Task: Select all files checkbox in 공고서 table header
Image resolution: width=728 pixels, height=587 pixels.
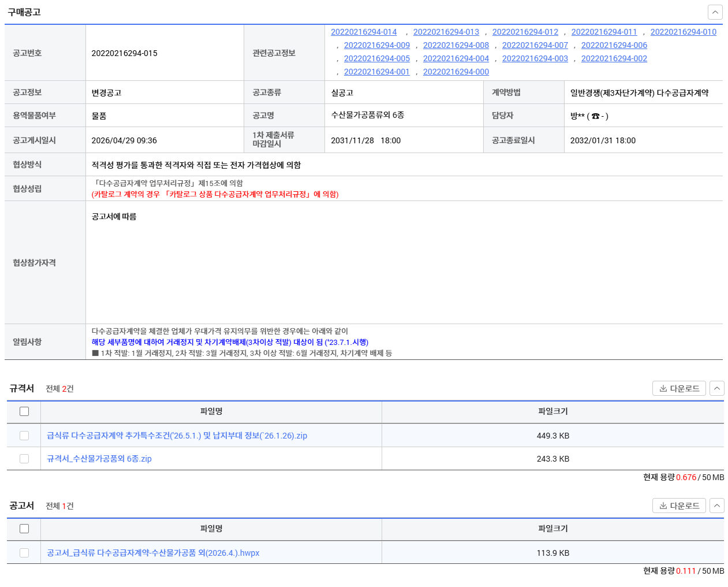Action: tap(24, 529)
